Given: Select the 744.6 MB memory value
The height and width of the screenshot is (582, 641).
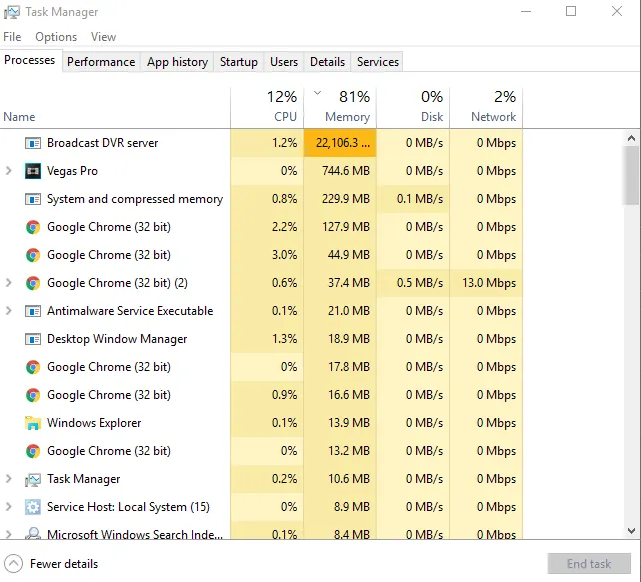Looking at the screenshot, I should [346, 171].
